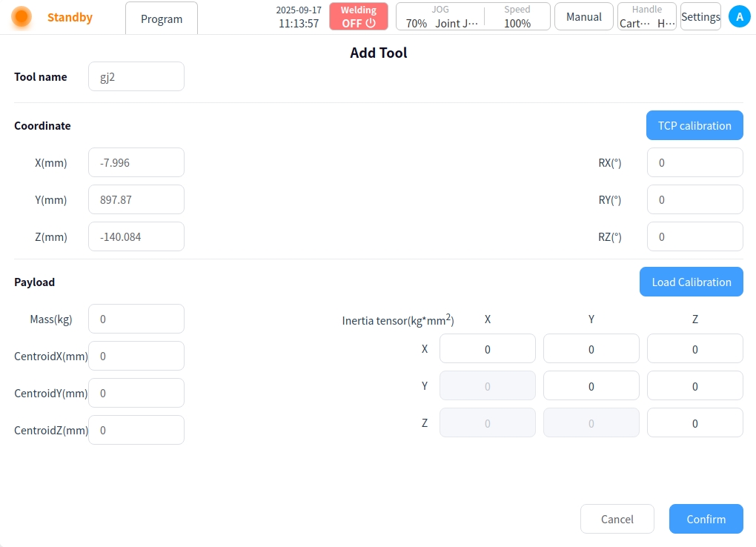Click the Load Calibration button
Screen dimensions: 756x547
click(x=691, y=282)
